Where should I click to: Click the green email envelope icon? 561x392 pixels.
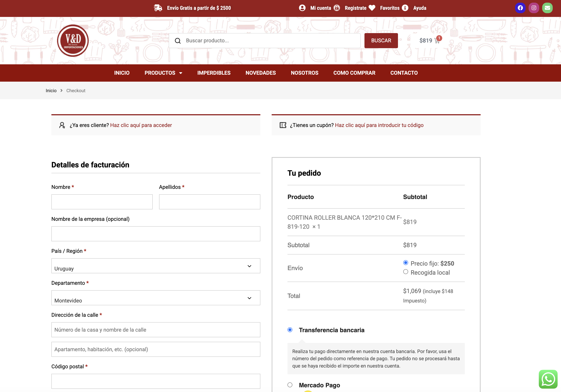pyautogui.click(x=547, y=8)
